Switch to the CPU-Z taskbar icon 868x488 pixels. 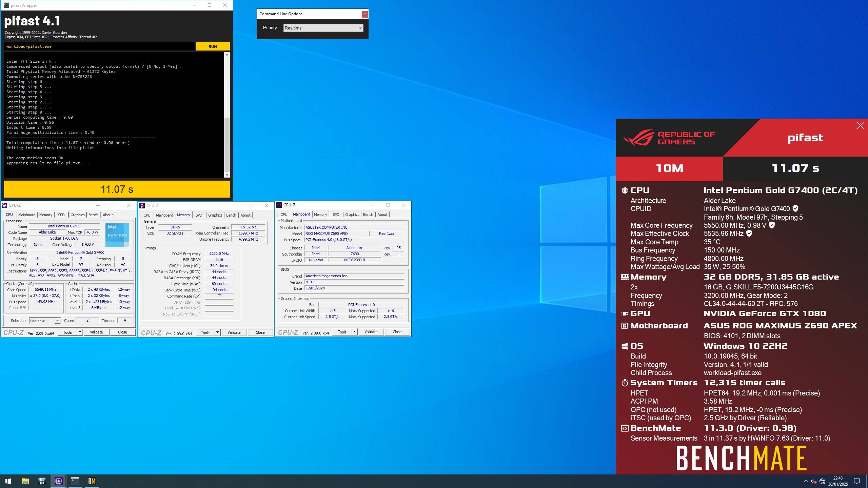point(58,481)
